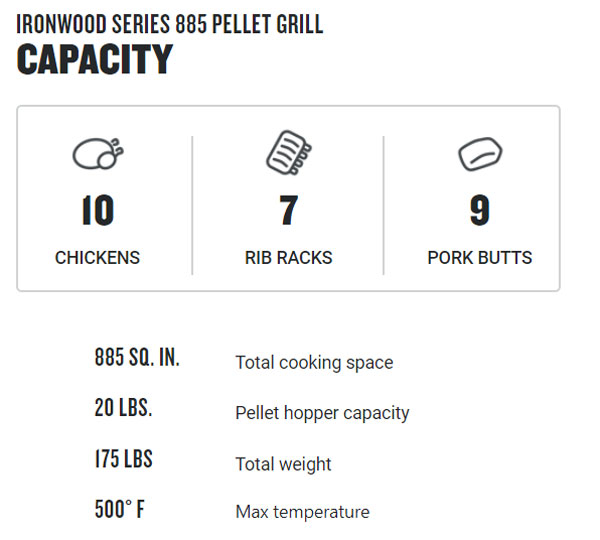Click the rib rack icon

[x=288, y=153]
